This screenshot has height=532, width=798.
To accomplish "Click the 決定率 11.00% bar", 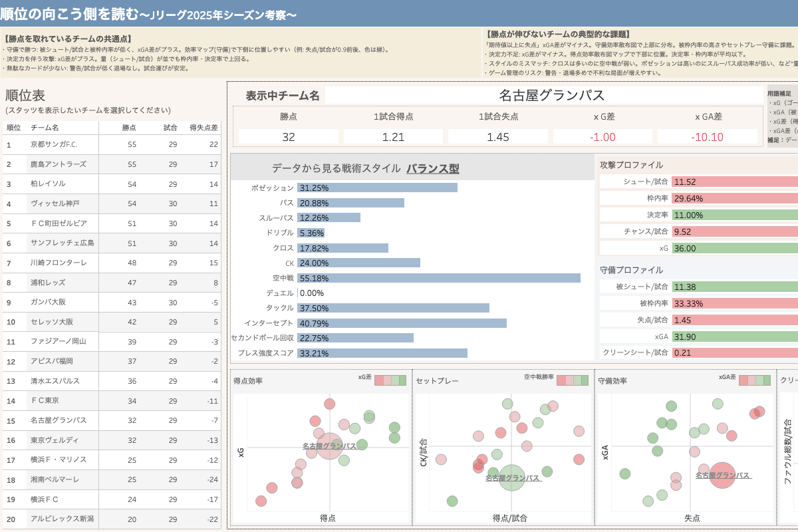I will tap(735, 215).
